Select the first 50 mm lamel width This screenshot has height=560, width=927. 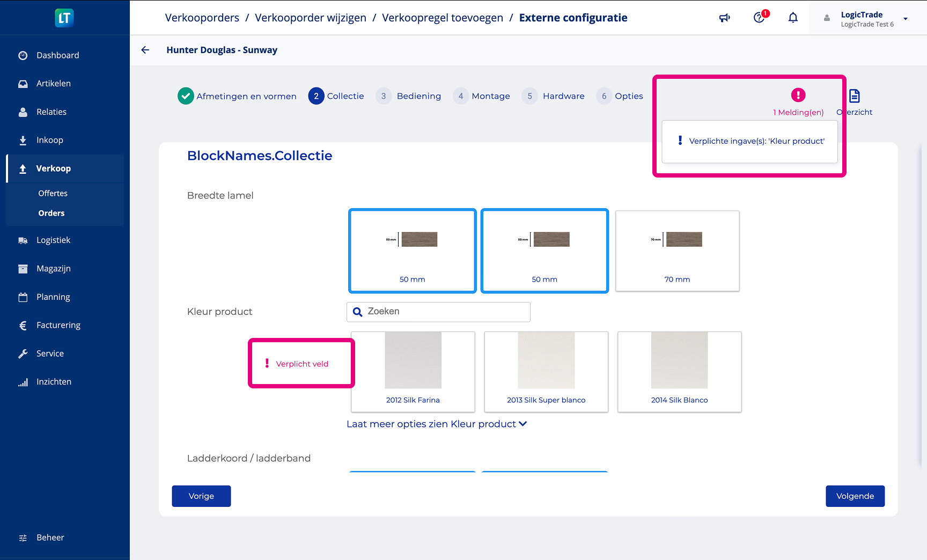coord(412,250)
